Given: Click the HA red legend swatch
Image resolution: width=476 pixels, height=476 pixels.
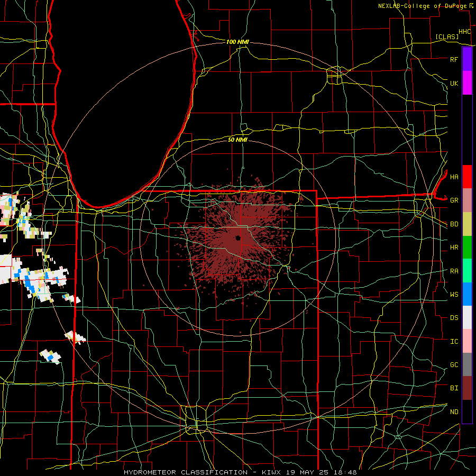Looking at the screenshot, I should [x=467, y=177].
